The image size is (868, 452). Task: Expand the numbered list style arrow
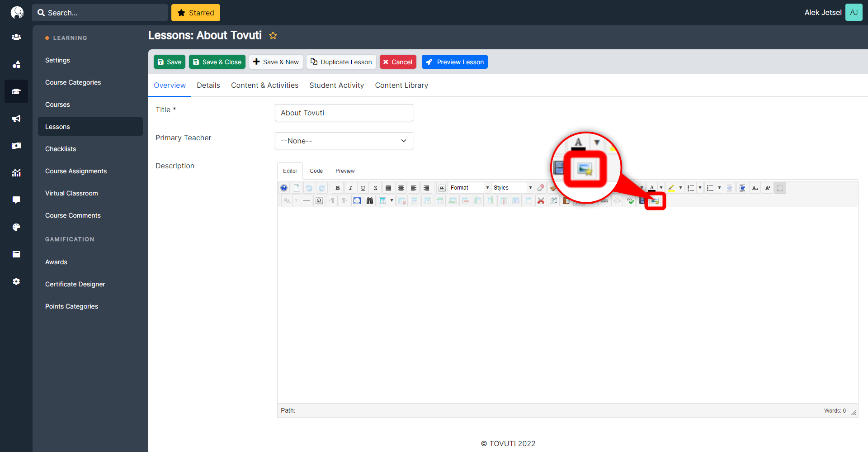click(700, 188)
